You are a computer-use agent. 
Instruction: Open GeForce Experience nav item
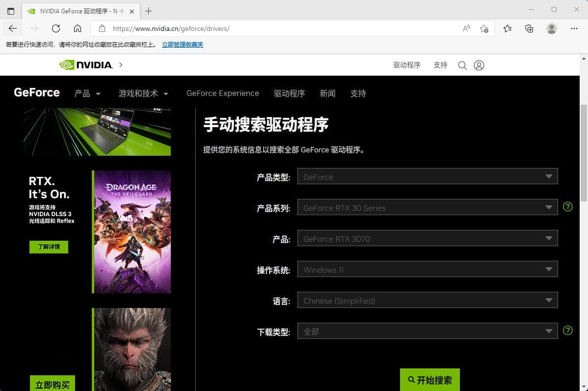(x=223, y=93)
